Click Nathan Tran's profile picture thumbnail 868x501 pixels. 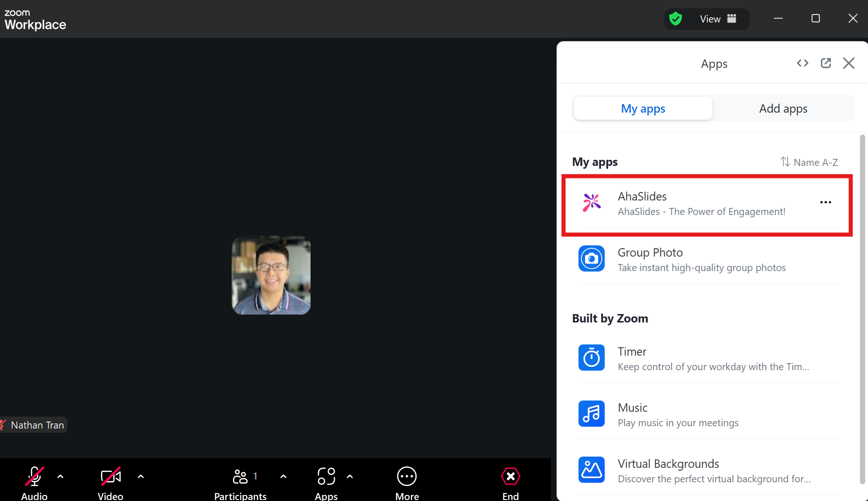tap(271, 275)
